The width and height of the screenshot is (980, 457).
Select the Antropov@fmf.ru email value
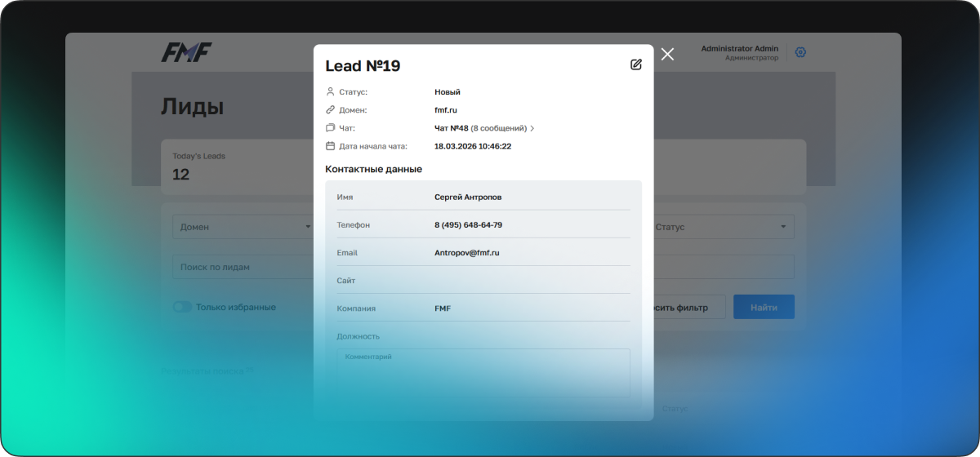(466, 253)
